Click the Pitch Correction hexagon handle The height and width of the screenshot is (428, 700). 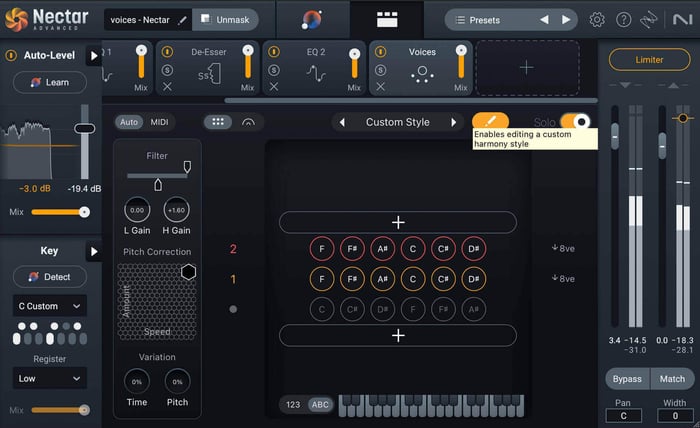[x=188, y=272]
